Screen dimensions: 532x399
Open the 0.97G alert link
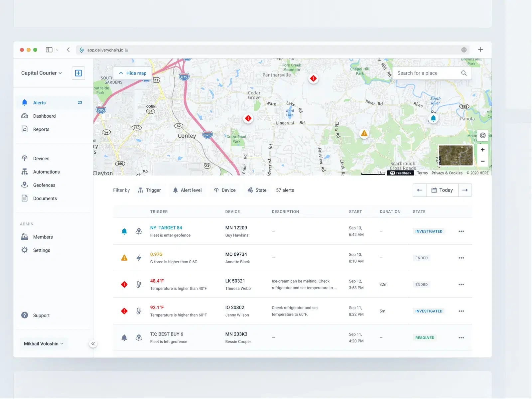156,254
